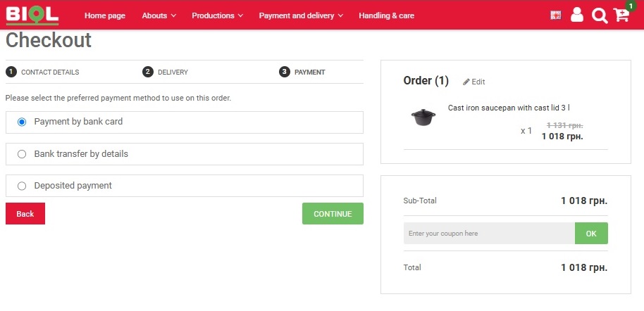The width and height of the screenshot is (644, 311).
Task: Open the user account icon
Action: [x=577, y=15]
